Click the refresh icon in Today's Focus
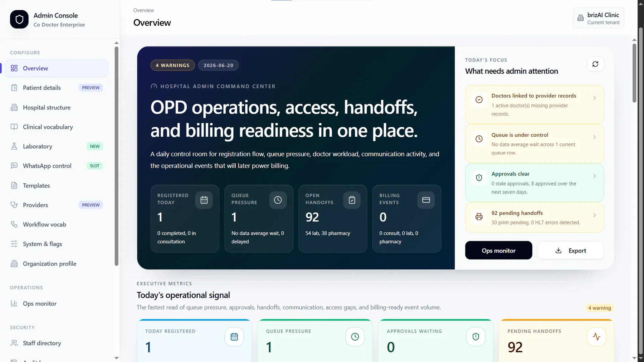This screenshot has height=362, width=644. tap(595, 64)
